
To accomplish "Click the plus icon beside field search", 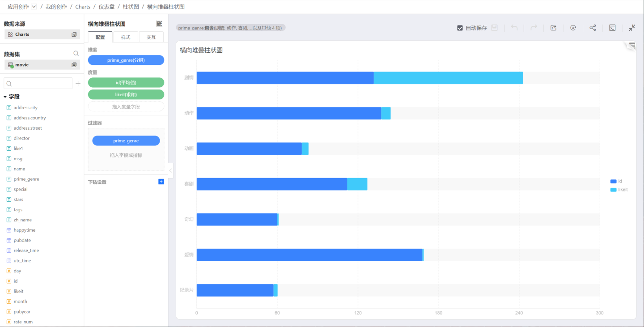I will tap(78, 84).
